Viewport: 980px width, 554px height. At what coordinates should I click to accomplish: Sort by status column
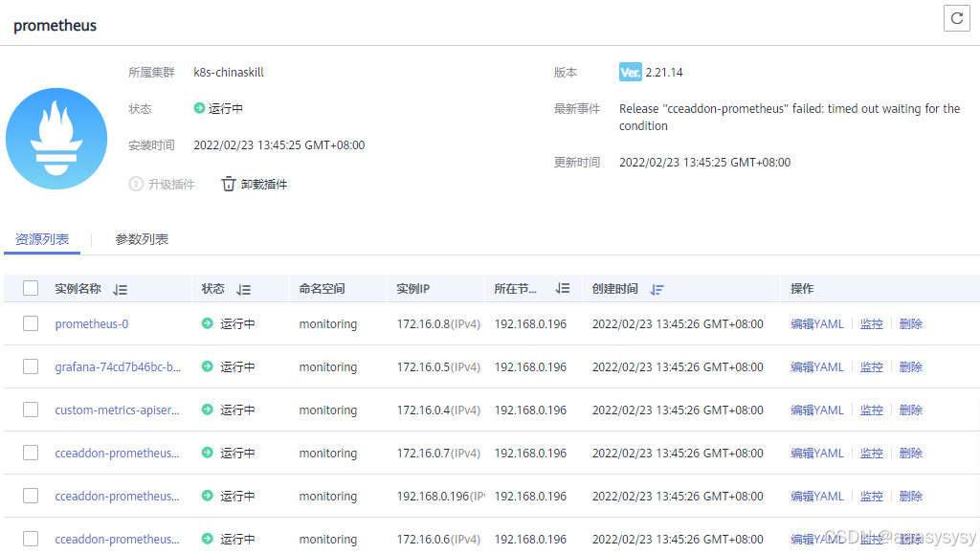(244, 290)
